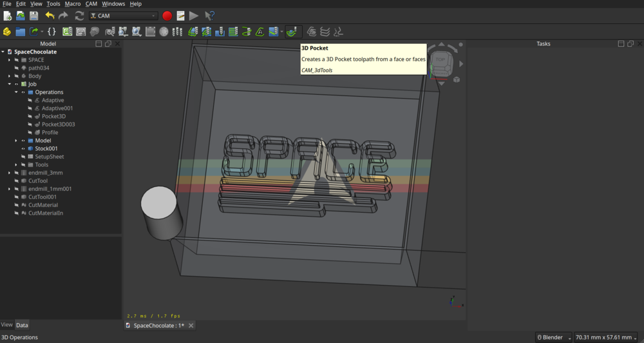The image size is (644, 343).
Task: Open the arrow next to Deburr icon
Action: pos(282,32)
